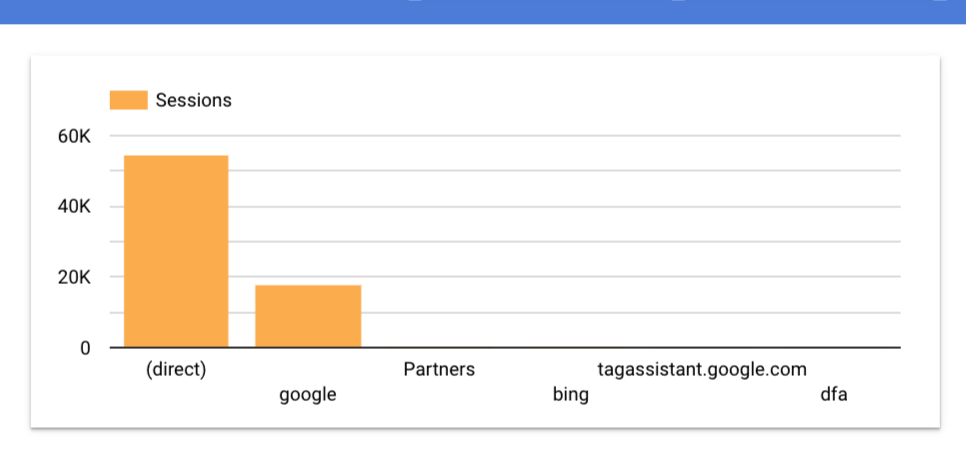Select the Partners axis label
This screenshot has width=966, height=452.
(439, 369)
